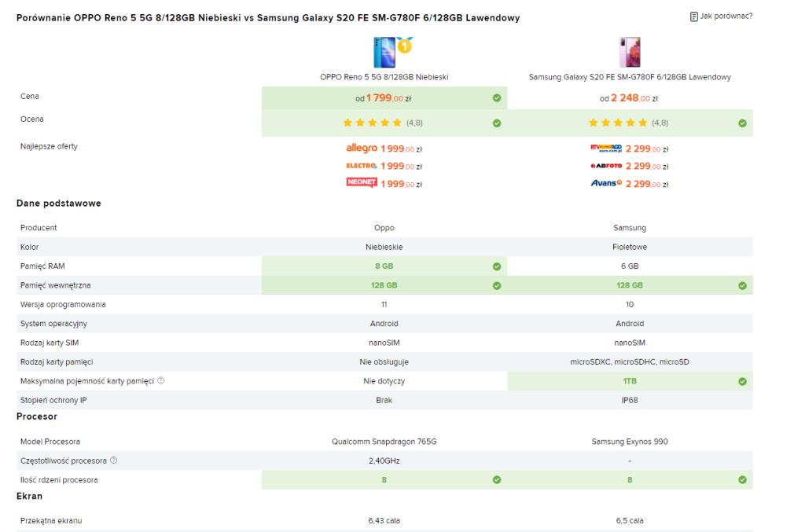This screenshot has height=532, width=805.
Task: Click the document icon beside Jak porównać?
Action: 693,17
